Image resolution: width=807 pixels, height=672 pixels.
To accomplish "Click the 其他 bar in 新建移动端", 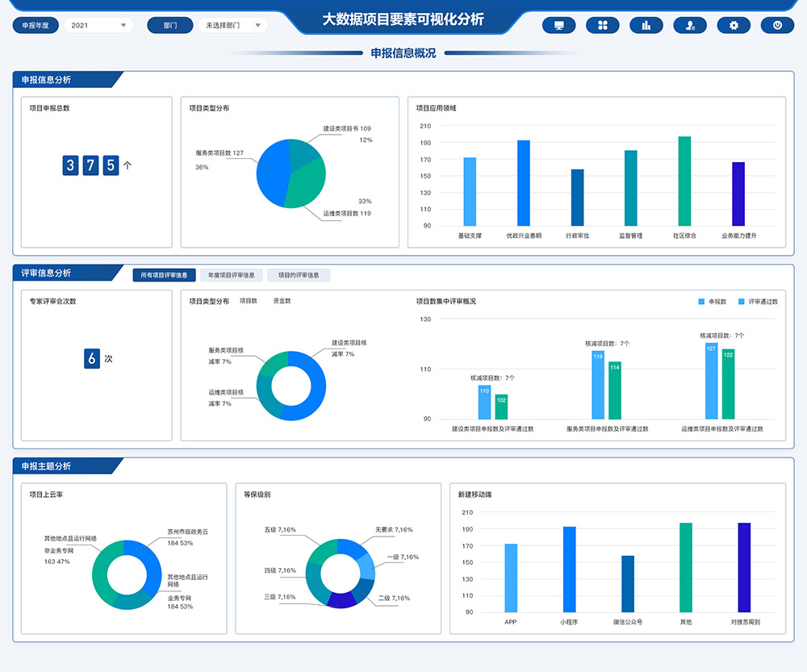I will coord(686,568).
